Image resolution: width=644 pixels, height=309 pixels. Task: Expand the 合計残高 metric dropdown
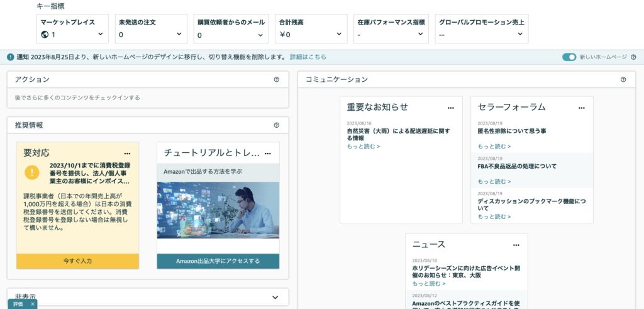[x=339, y=34]
